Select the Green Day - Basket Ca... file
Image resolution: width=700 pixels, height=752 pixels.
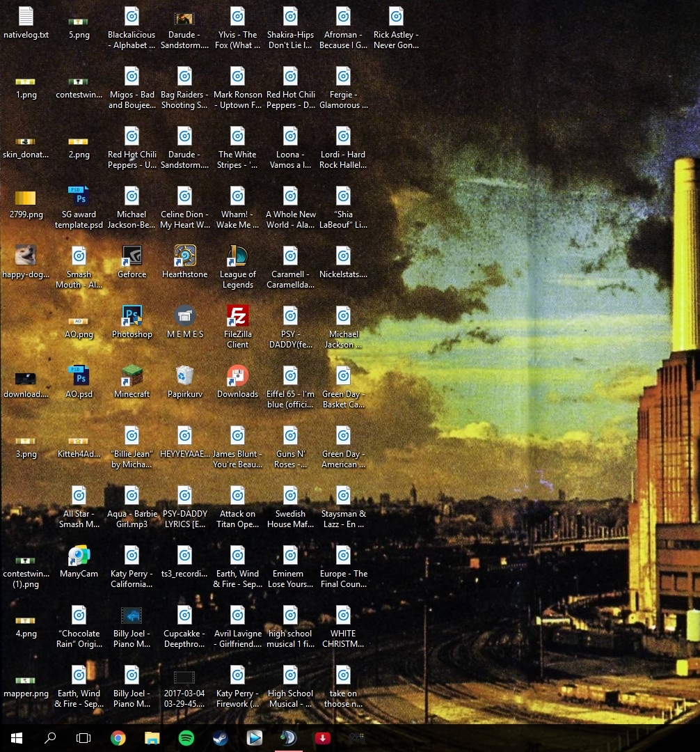pyautogui.click(x=343, y=386)
